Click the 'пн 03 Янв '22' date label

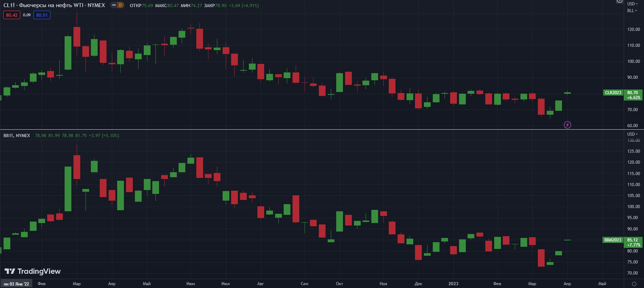pos(16,284)
